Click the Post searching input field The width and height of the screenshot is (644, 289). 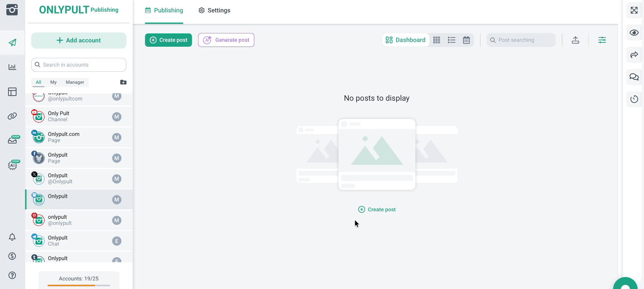(525, 40)
